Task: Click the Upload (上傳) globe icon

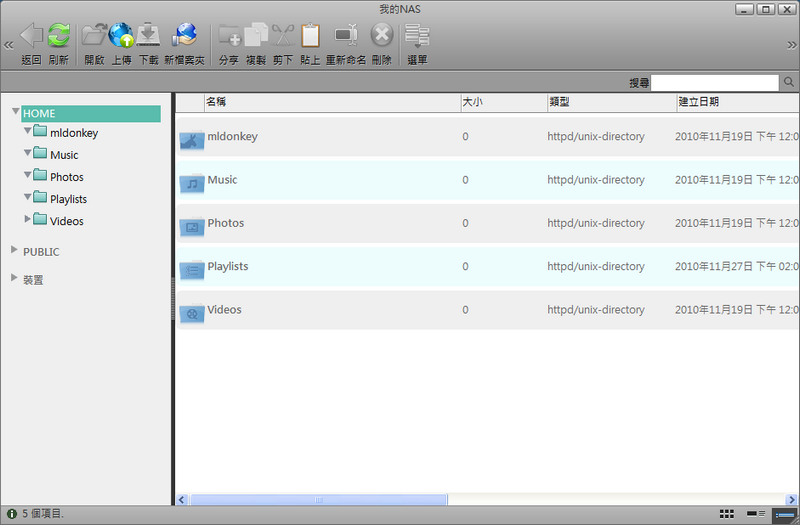Action: [121, 36]
